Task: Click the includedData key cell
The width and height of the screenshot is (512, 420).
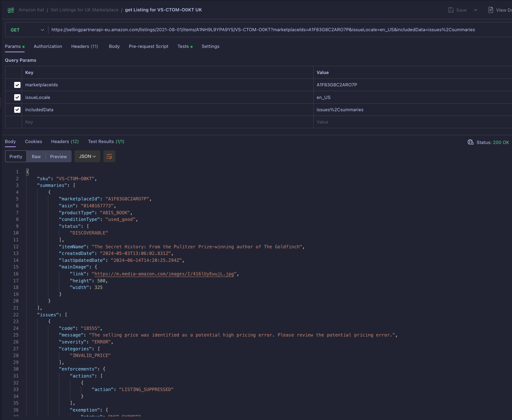Action: coord(168,110)
